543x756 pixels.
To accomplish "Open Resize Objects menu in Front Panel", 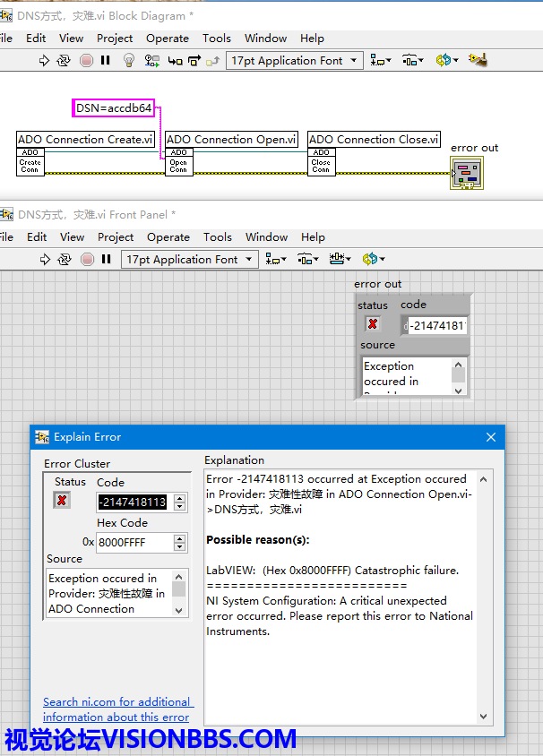I will pyautogui.click(x=340, y=260).
